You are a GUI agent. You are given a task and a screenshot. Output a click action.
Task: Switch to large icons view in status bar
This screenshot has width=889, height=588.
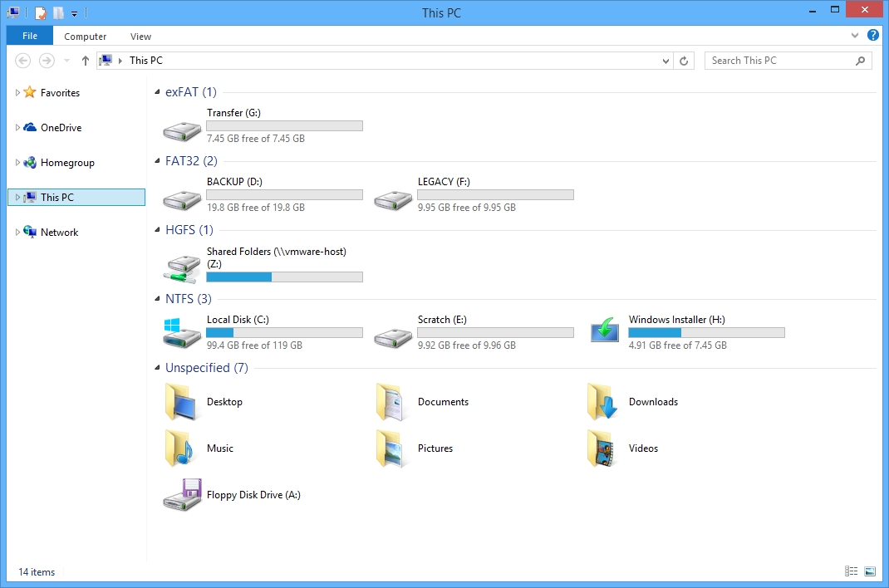point(870,571)
